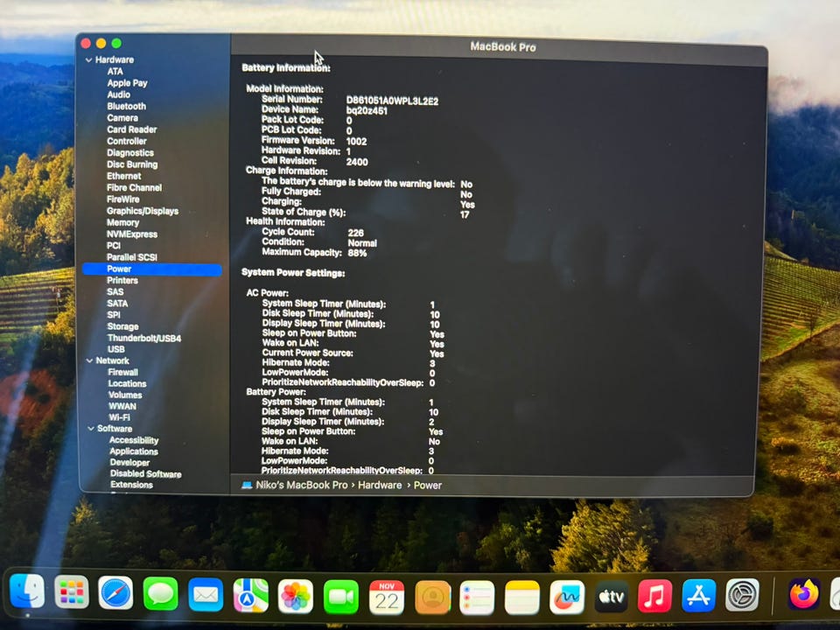Image resolution: width=840 pixels, height=630 pixels.
Task: Collapse the Hardware section
Action: point(89,60)
